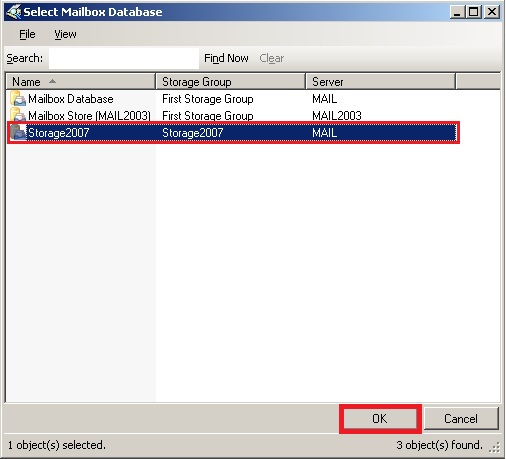Sort by the Storage Group column header
Image resolution: width=506 pixels, height=459 pixels.
pos(231,82)
